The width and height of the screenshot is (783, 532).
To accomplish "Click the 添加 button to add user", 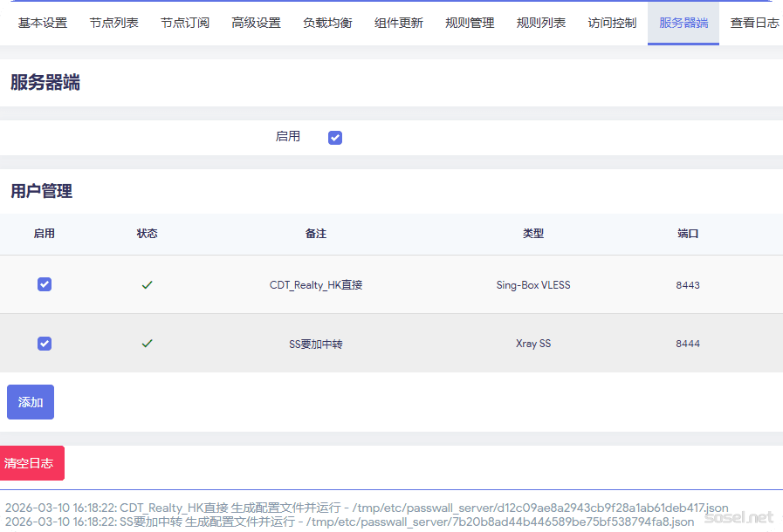I will click(31, 402).
